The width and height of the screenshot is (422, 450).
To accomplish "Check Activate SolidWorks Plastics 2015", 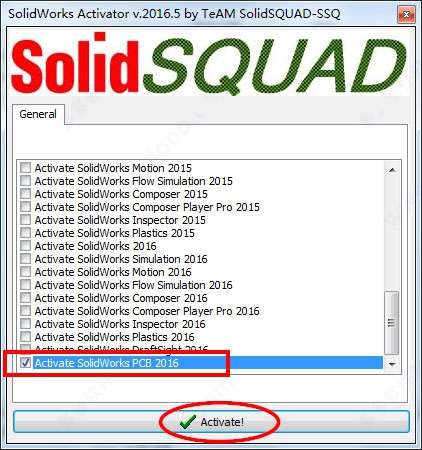I will tap(26, 233).
